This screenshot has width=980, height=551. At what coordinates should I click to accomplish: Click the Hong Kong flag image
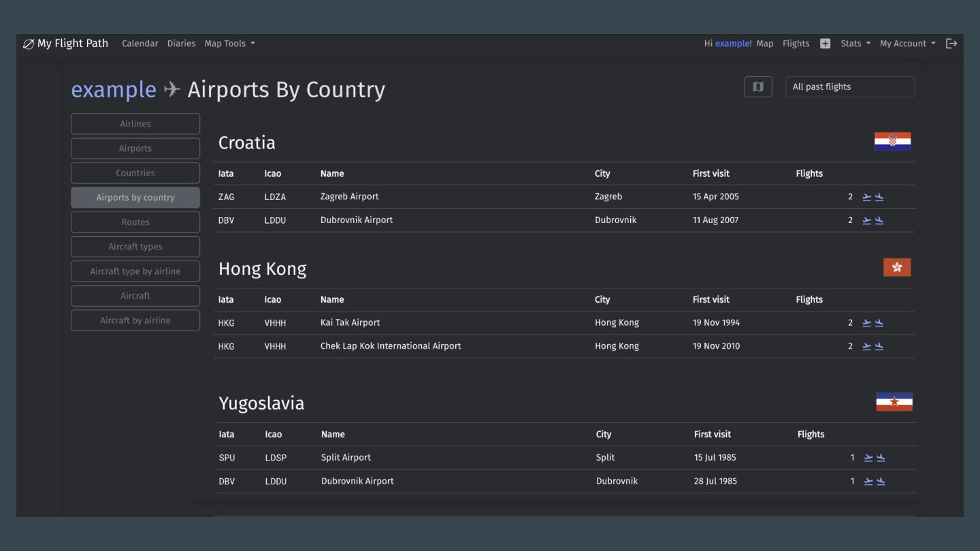tap(897, 267)
